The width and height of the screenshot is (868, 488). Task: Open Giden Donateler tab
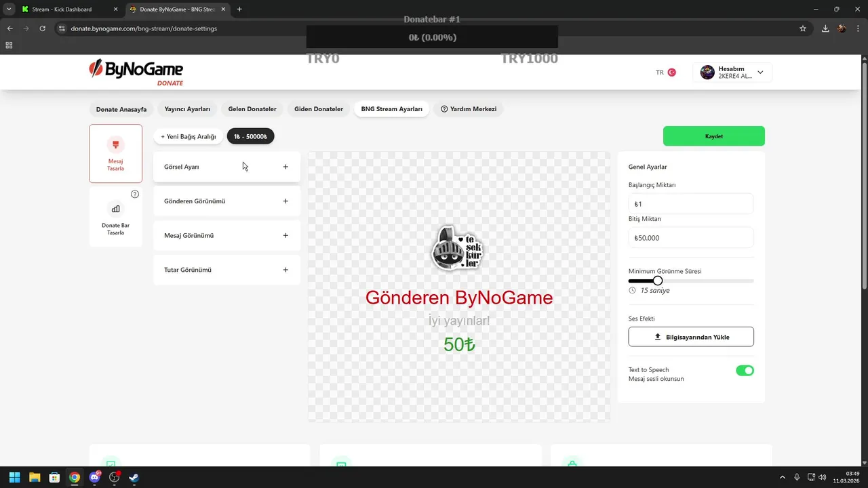(319, 109)
